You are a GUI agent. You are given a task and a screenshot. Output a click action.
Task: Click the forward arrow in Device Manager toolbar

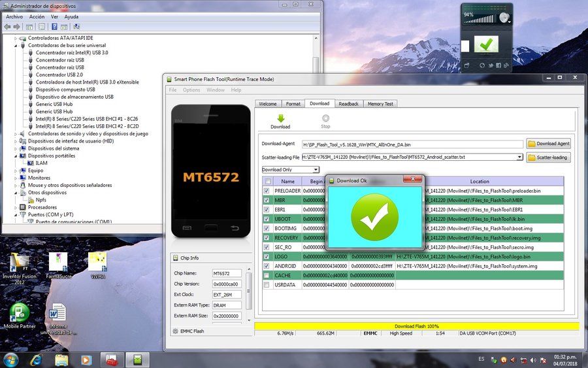pos(16,27)
